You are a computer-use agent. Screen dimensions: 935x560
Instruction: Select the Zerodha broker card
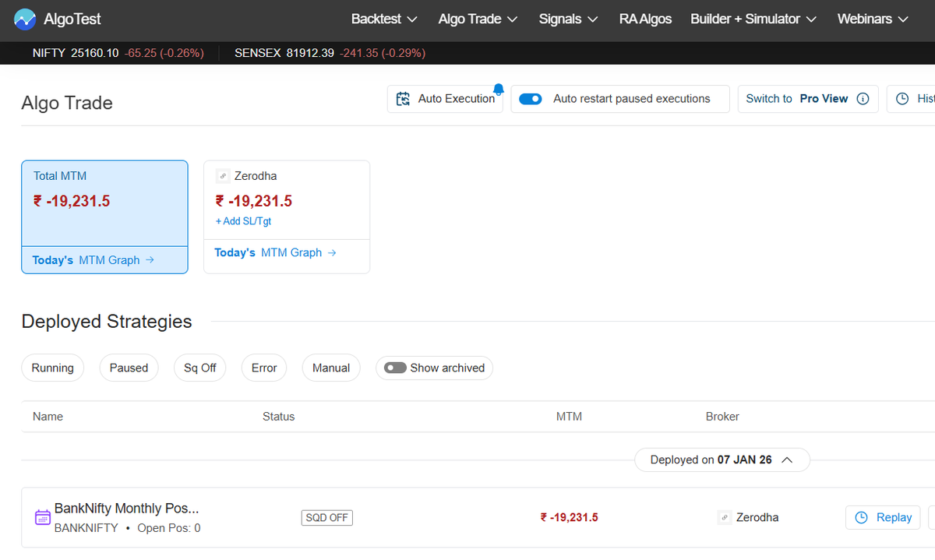(x=287, y=217)
